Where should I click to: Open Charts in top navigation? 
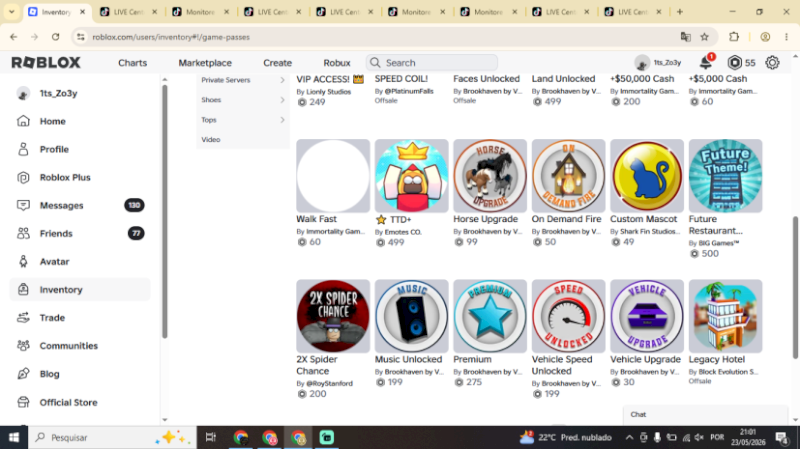[x=133, y=63]
